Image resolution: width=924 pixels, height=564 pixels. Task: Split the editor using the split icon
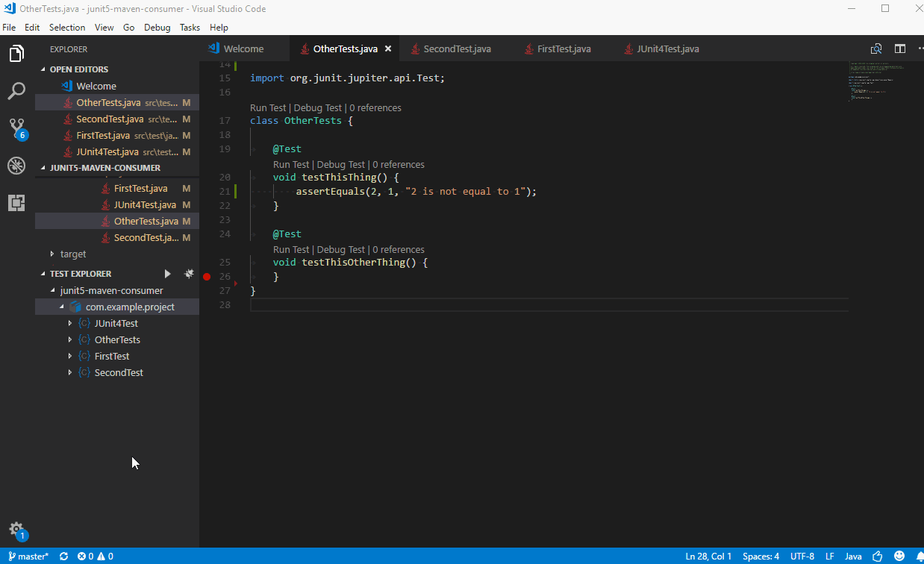899,48
